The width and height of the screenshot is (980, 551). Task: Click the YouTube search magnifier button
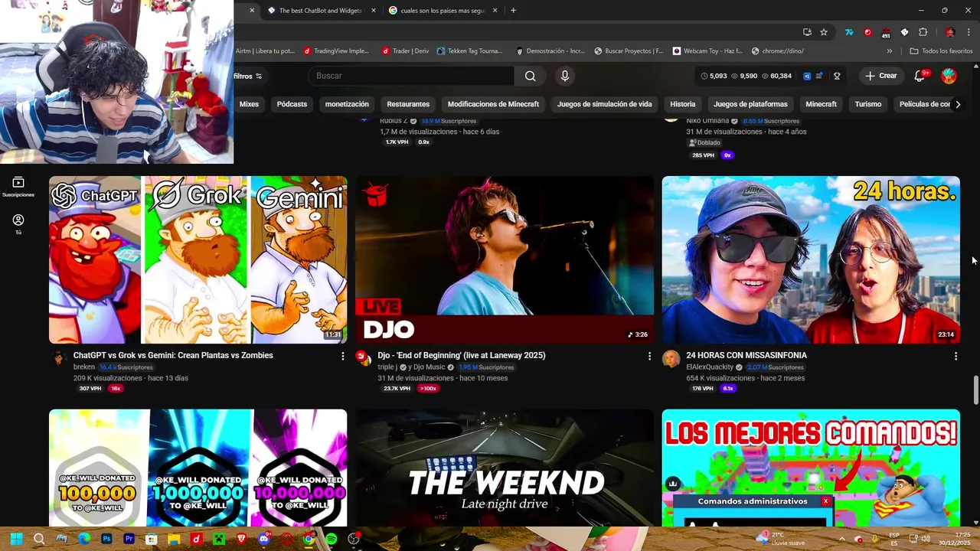[530, 76]
